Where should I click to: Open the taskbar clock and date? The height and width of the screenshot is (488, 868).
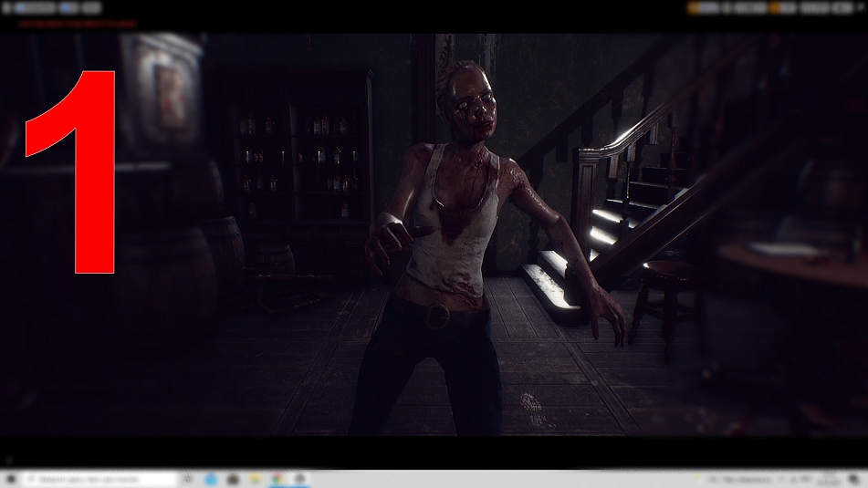830,481
